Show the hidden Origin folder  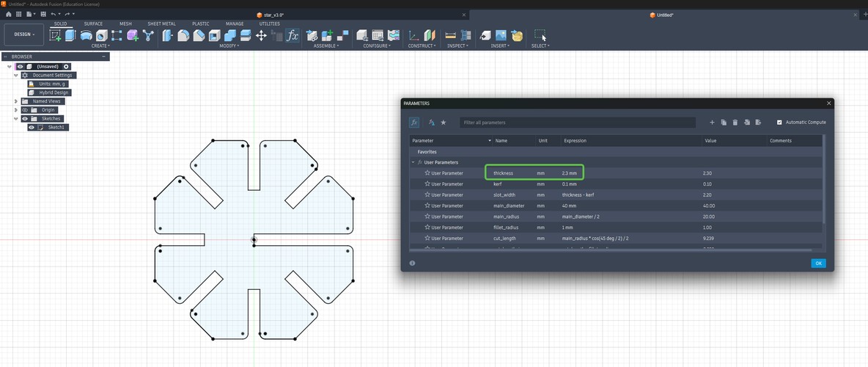(x=25, y=110)
